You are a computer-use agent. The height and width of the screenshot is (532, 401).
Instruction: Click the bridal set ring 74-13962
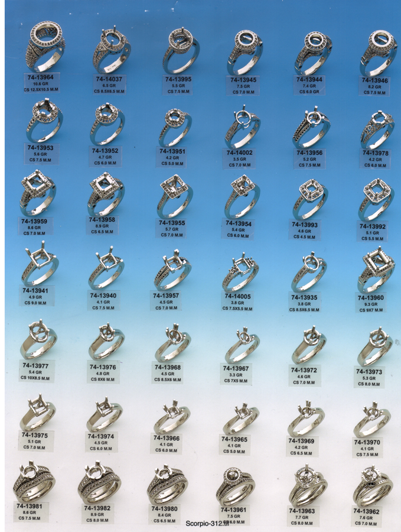373,486
